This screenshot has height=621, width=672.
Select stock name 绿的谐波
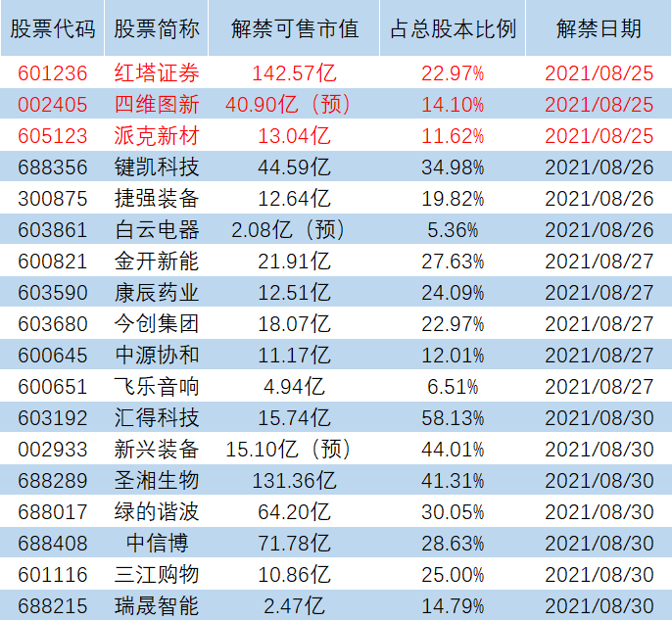pyautogui.click(x=157, y=511)
